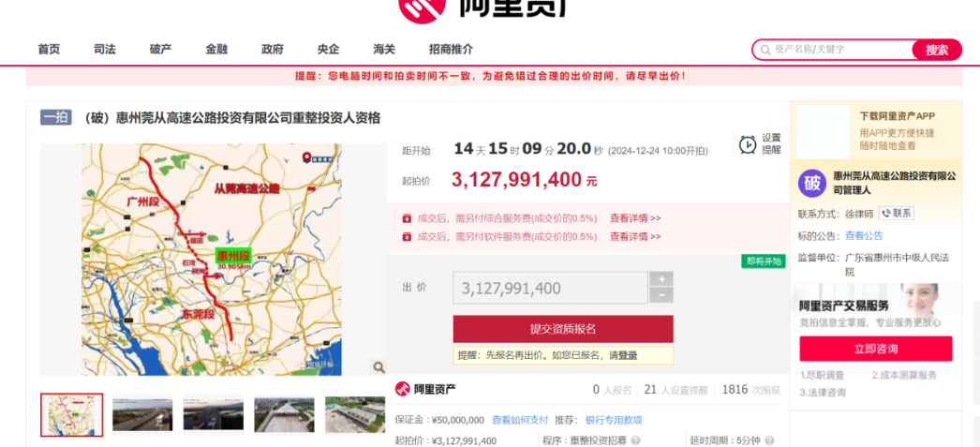Screen dimensions: 980x447
Task: Open 查看详情 for 软件服务费
Action: (635, 237)
